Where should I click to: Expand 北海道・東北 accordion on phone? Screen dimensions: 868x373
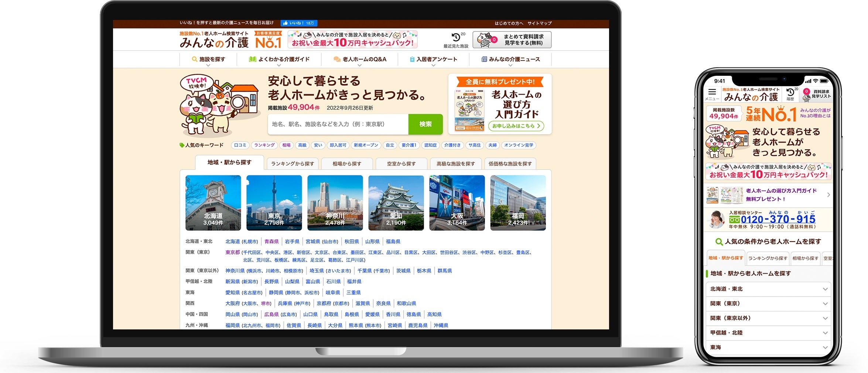point(768,289)
